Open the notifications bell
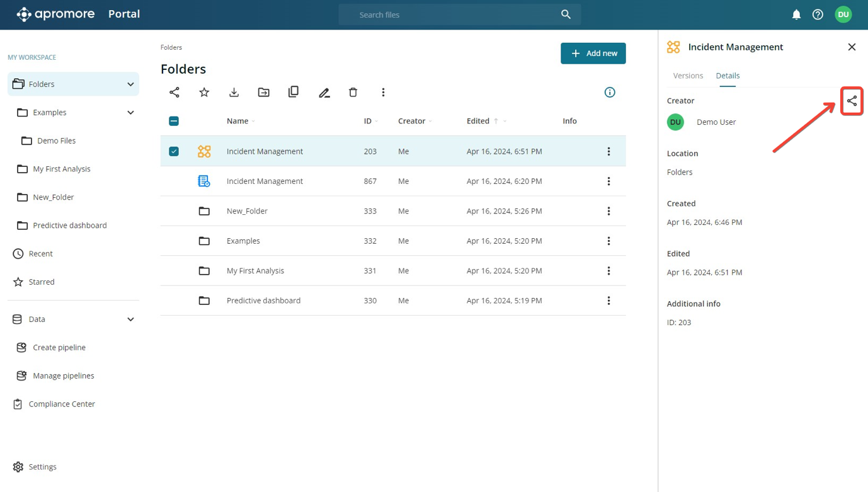Viewport: 868px width, 492px height. [x=796, y=14]
